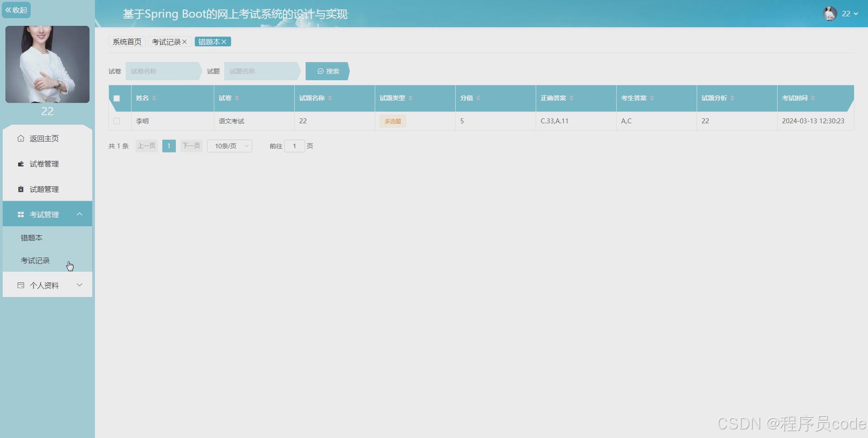Click the 前往 page number field
The image size is (868, 438).
coord(295,146)
